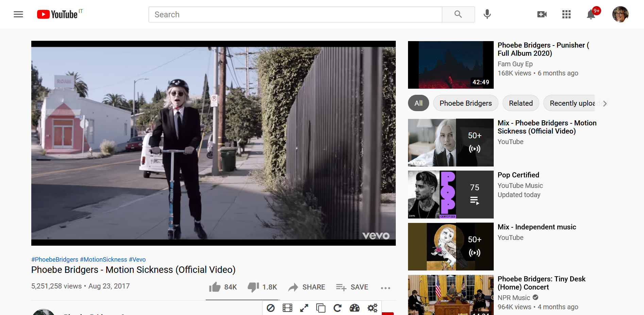Open the Fam Guy Ep channel name
The image size is (644, 315).
[515, 64]
